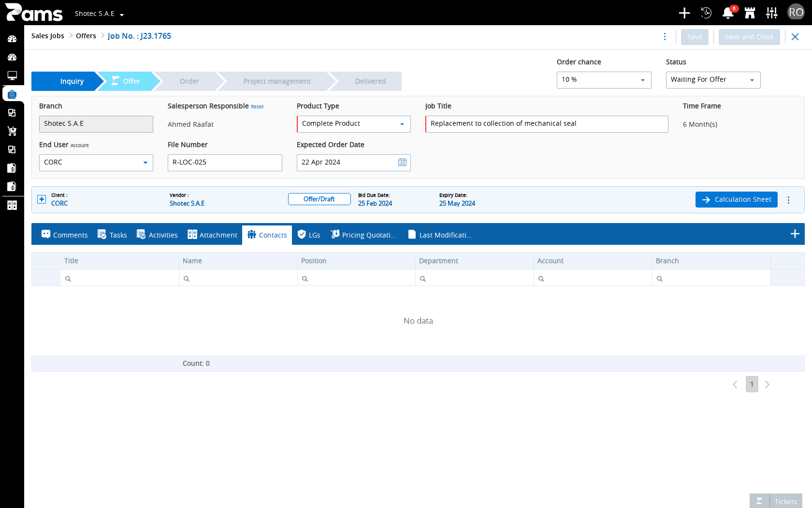Click the Offer/Draft status button
This screenshot has height=508, width=812.
[x=319, y=199]
